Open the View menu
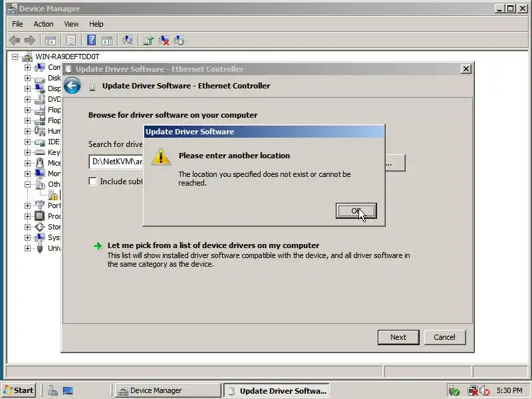Viewport: 532px width, 399px height. click(71, 24)
